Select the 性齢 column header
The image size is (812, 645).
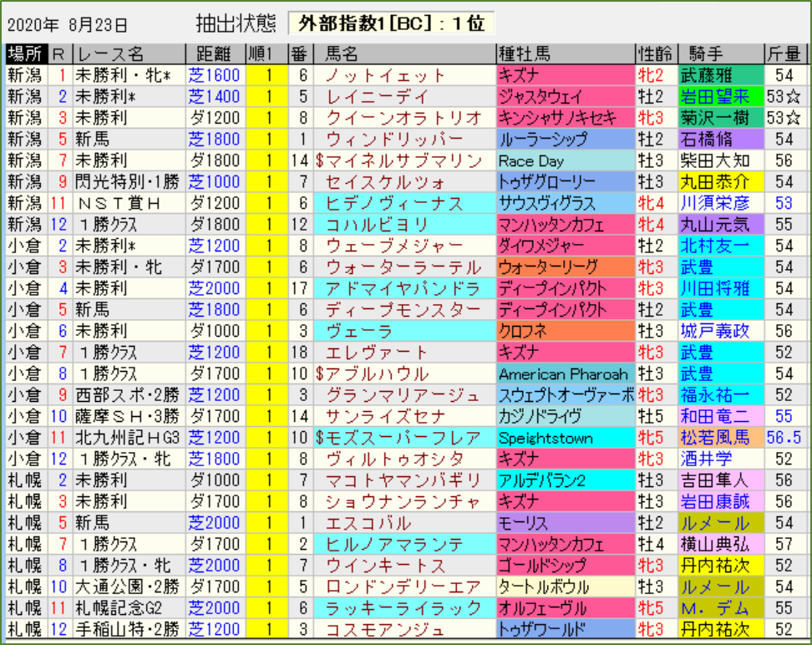655,54
